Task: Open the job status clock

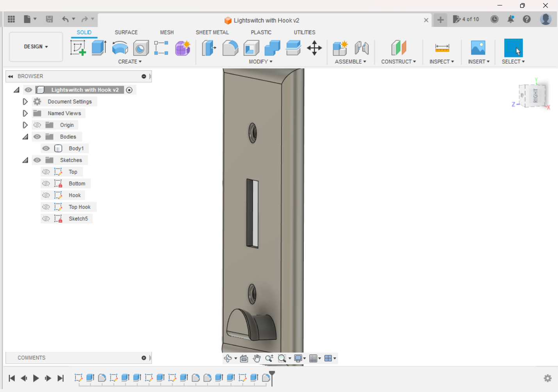Action: point(494,19)
